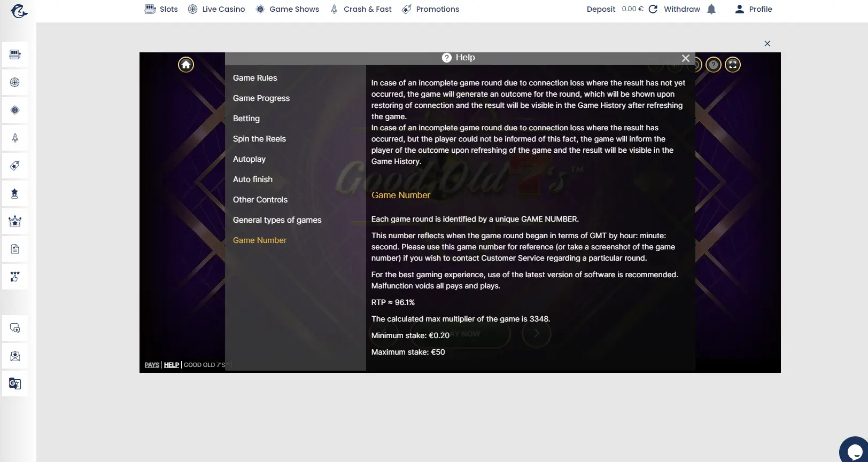This screenshot has width=868, height=462.
Task: Click the Deposit link
Action: (601, 9)
